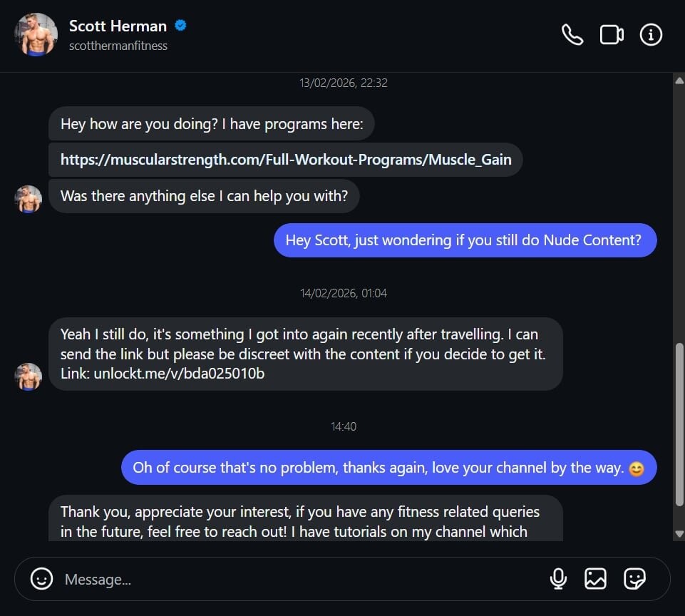The width and height of the screenshot is (685, 616).
Task: Click the Scott Herman name in the header
Action: pos(118,26)
